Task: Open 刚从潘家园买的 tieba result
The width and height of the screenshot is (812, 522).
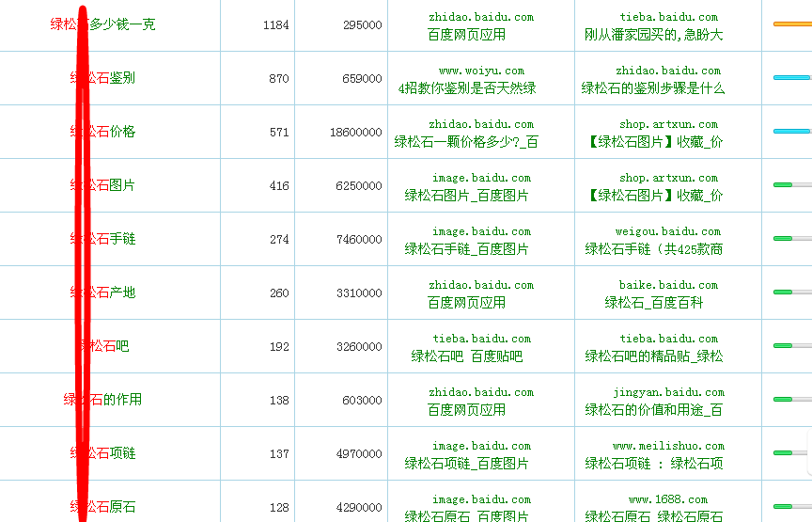Action: (654, 35)
